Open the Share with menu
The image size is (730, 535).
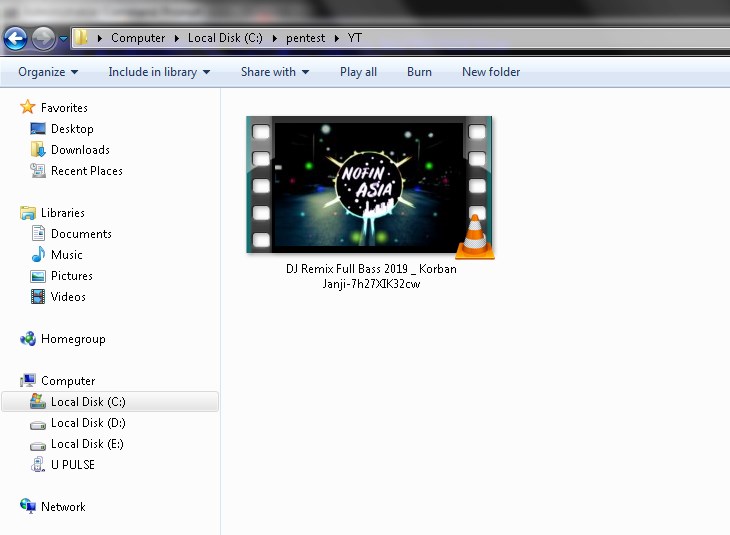[x=275, y=72]
